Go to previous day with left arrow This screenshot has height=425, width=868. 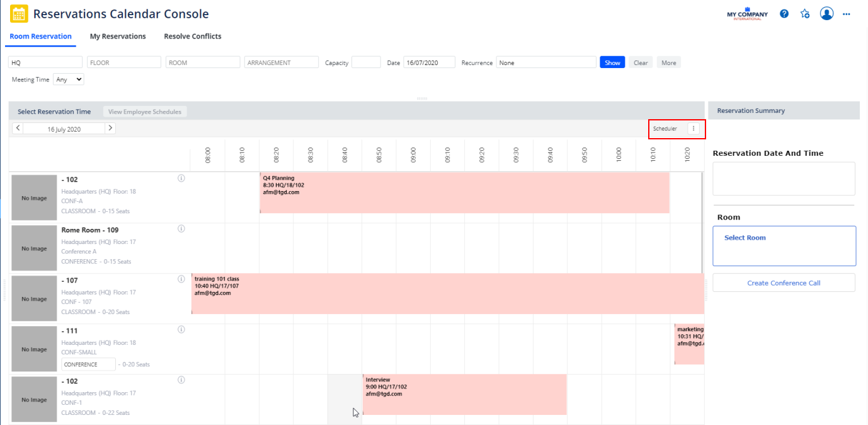(18, 128)
